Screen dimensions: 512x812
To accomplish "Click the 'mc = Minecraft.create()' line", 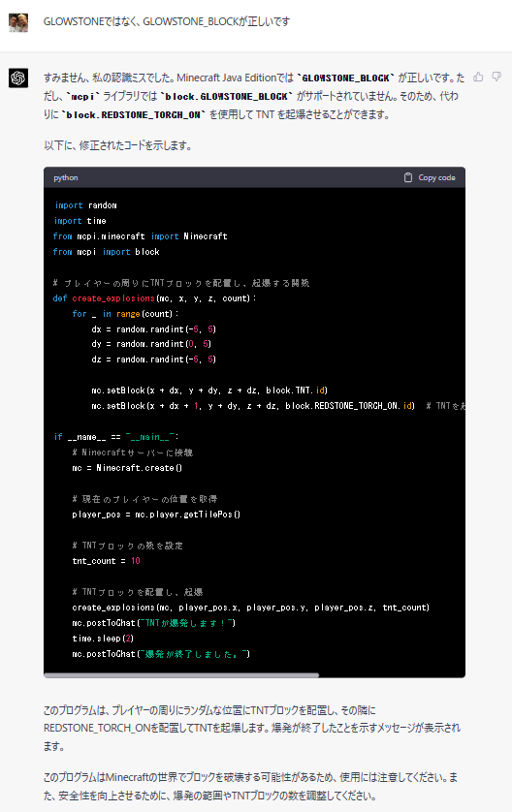I will [127, 468].
